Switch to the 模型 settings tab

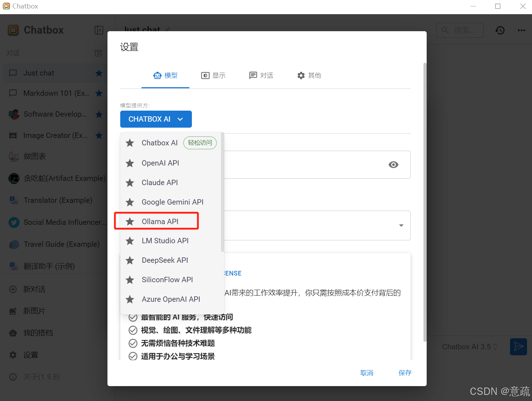click(x=165, y=75)
